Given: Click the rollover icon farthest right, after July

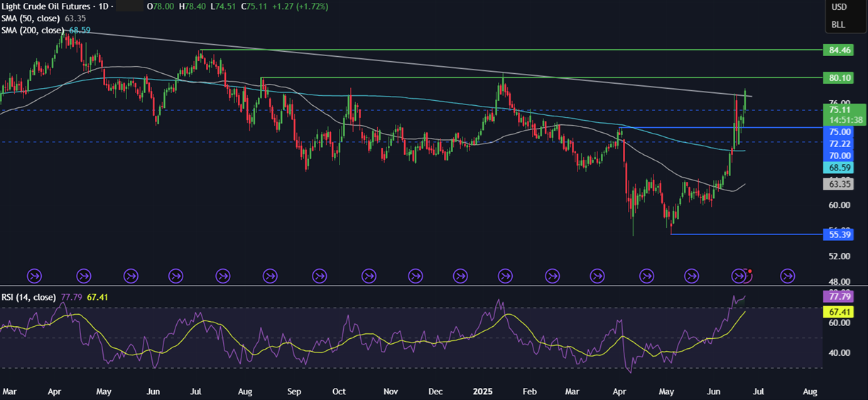Looking at the screenshot, I should pos(788,275).
